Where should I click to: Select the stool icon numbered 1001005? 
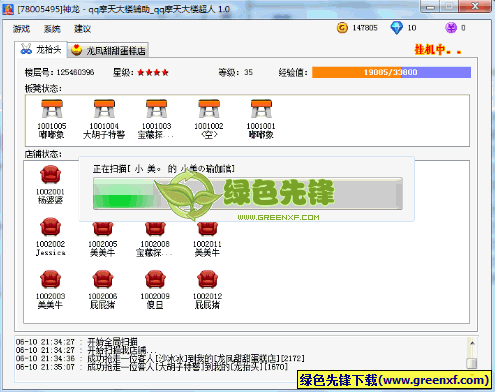click(x=52, y=109)
